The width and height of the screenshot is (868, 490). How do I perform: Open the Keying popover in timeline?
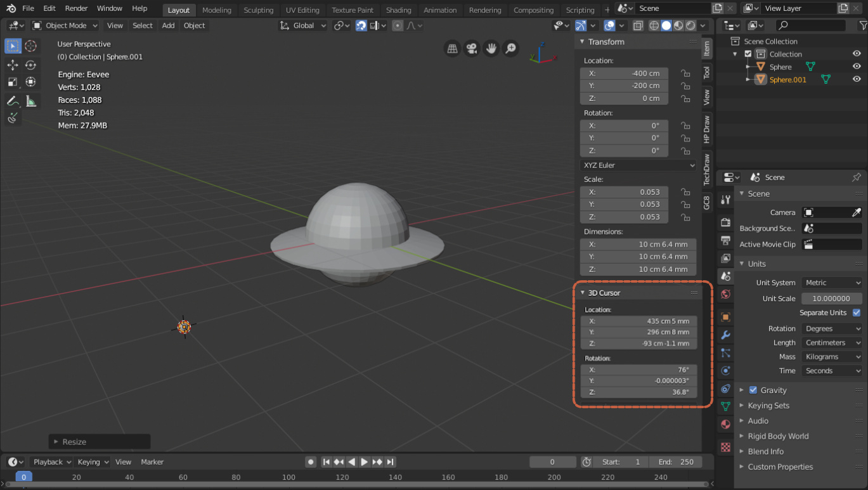pos(93,462)
